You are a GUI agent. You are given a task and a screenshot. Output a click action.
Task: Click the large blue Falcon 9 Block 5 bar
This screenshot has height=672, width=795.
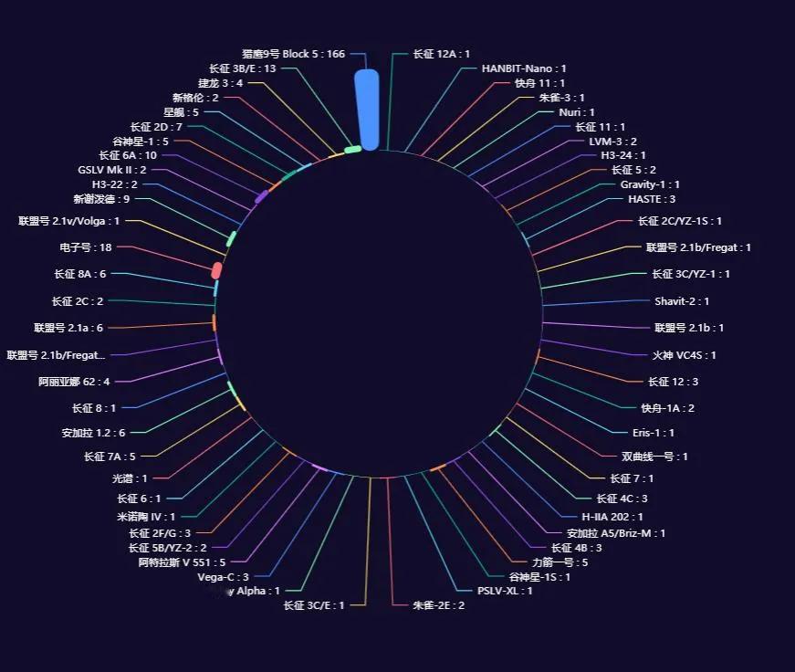[x=367, y=110]
